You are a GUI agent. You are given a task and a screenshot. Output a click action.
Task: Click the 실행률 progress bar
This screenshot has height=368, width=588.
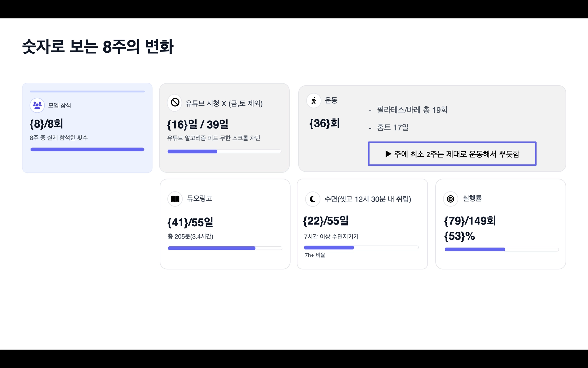point(502,250)
